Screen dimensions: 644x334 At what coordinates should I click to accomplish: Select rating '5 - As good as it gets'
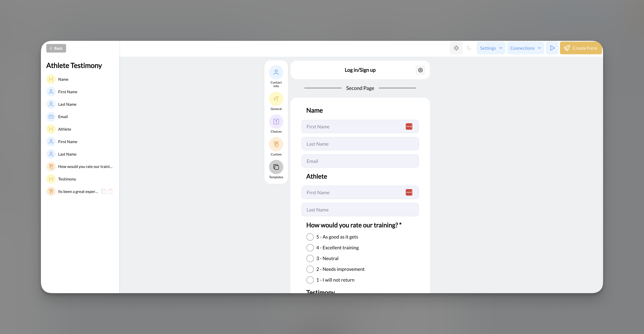(x=310, y=237)
